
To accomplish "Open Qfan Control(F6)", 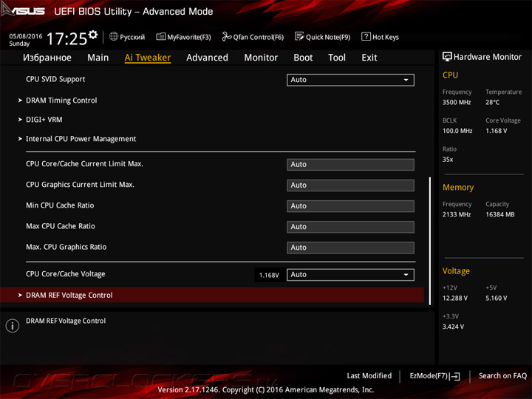I will (253, 37).
